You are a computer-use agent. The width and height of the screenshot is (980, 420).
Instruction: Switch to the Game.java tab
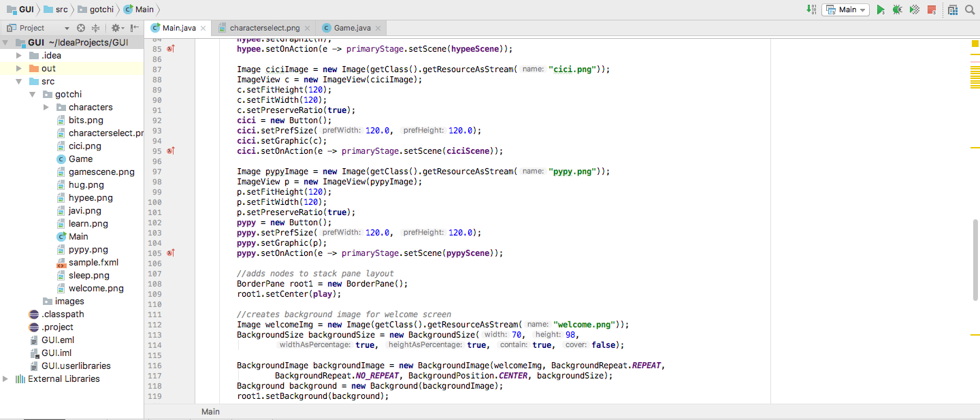pyautogui.click(x=352, y=28)
